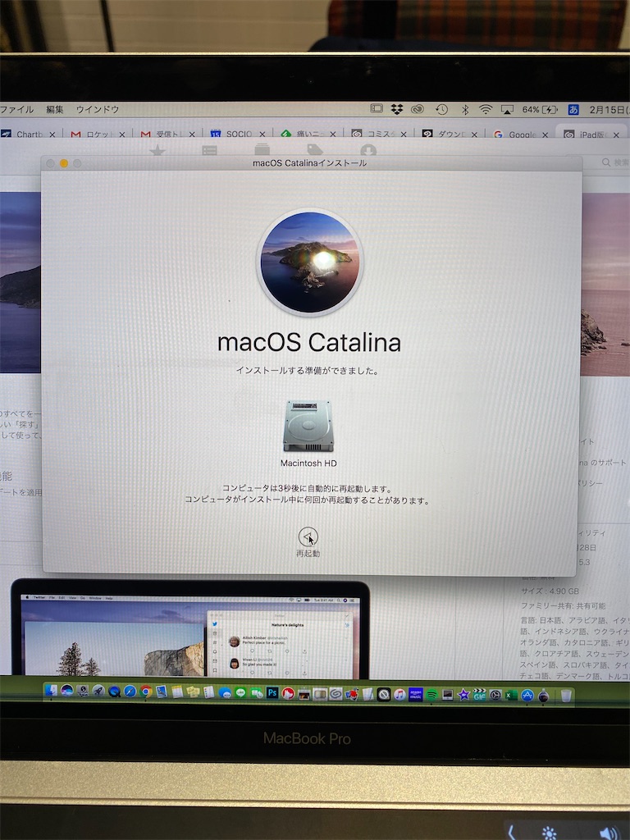Open the GIF app in Dock
The image size is (630, 840).
pos(479,695)
